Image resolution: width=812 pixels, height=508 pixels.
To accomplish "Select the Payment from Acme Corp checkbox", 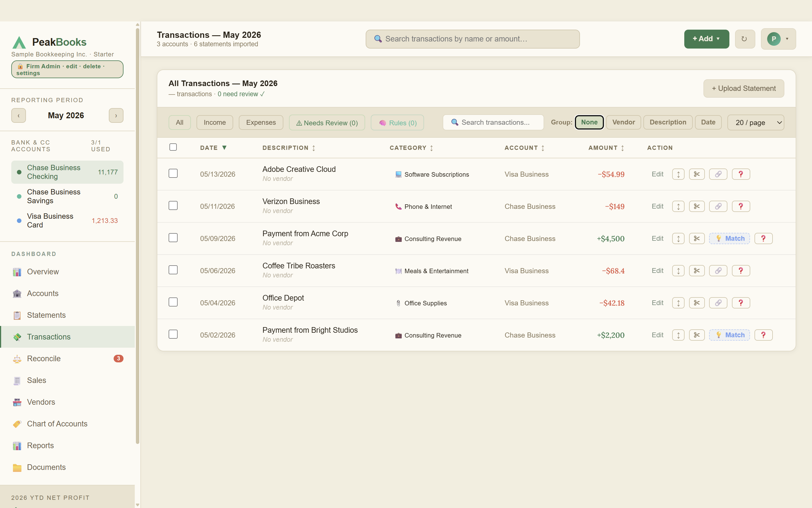I will pyautogui.click(x=173, y=238).
